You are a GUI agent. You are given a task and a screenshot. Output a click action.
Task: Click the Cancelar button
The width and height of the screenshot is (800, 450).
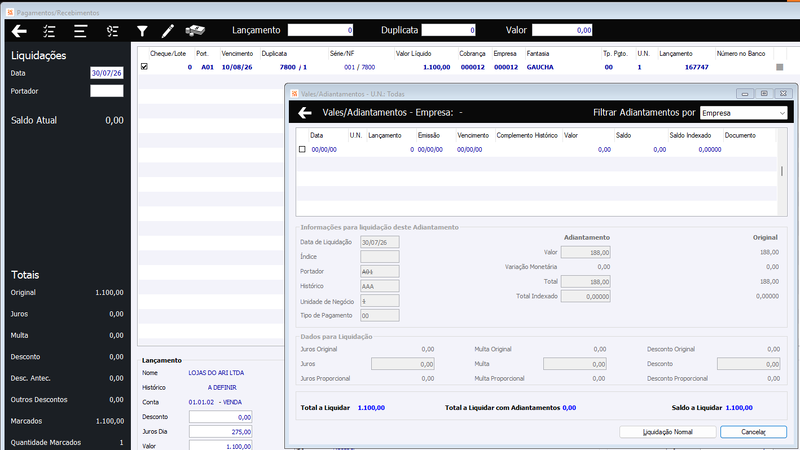coord(753,432)
